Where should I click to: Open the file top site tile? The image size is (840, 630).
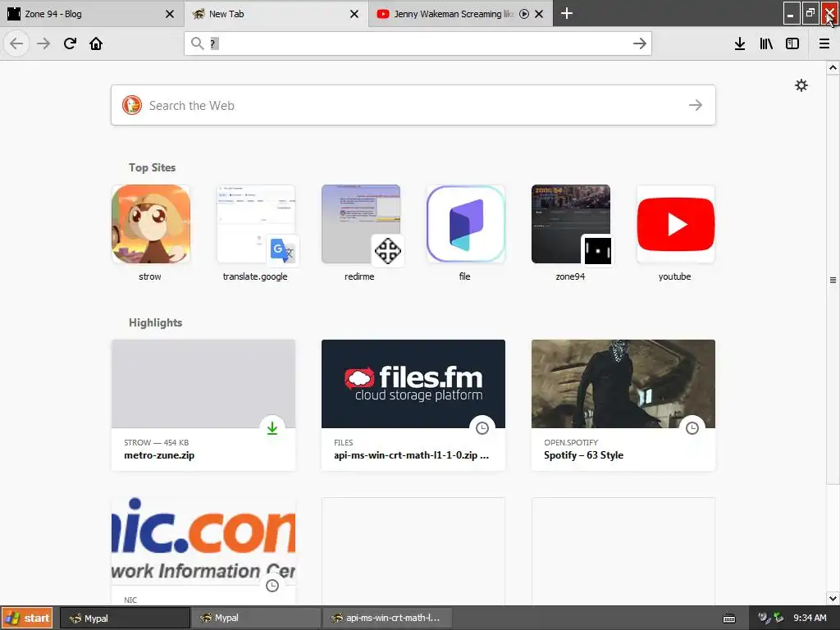[x=466, y=232]
